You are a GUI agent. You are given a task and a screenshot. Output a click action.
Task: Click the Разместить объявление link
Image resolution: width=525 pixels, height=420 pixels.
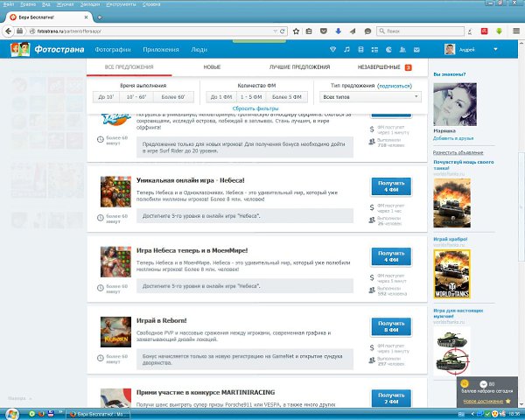point(458,152)
